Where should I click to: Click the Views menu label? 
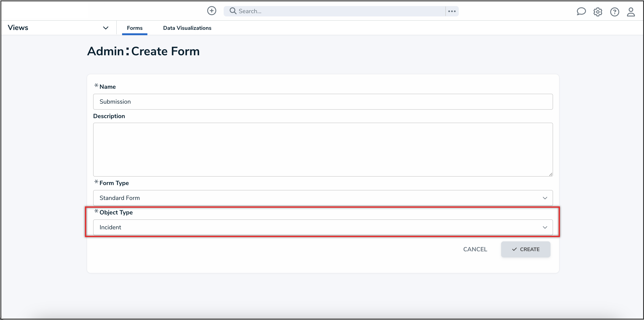point(18,27)
